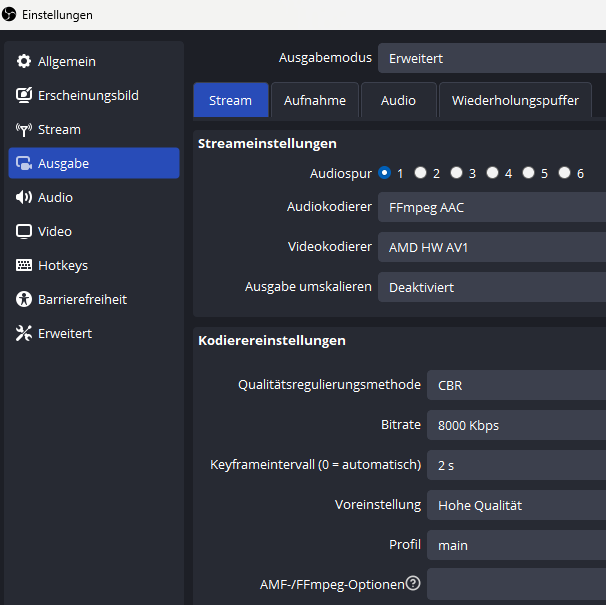This screenshot has height=605, width=606.
Task: Select audio track 3 radio button
Action: pos(456,172)
